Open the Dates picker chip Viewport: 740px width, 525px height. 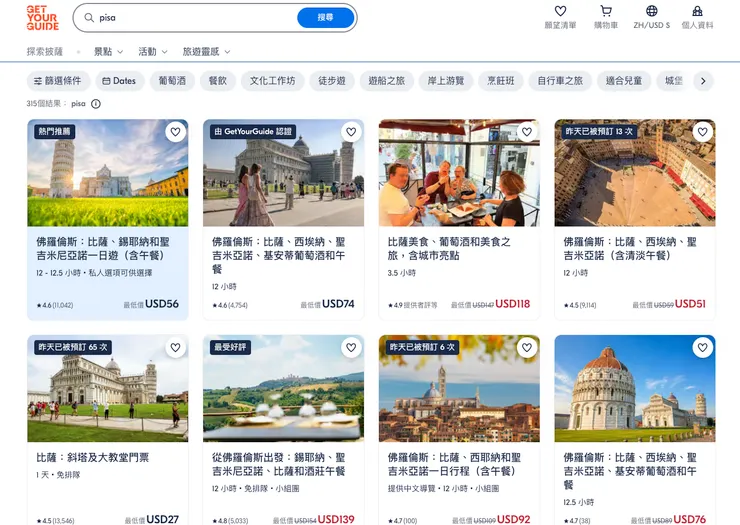coord(119,81)
